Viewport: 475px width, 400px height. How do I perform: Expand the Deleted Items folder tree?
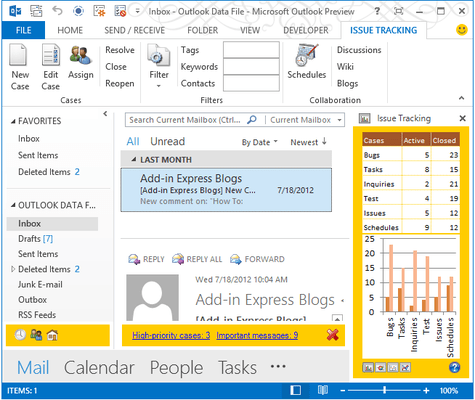coord(13,269)
